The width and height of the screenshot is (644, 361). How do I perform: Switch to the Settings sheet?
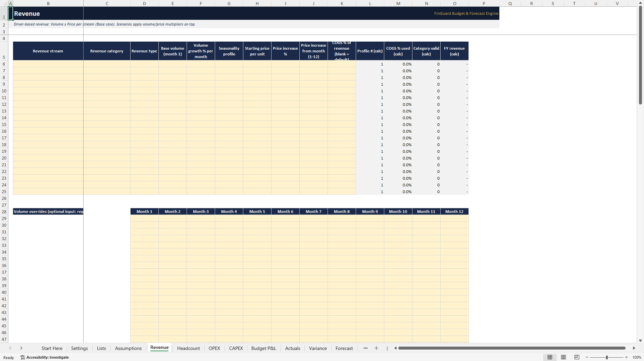tap(80, 348)
